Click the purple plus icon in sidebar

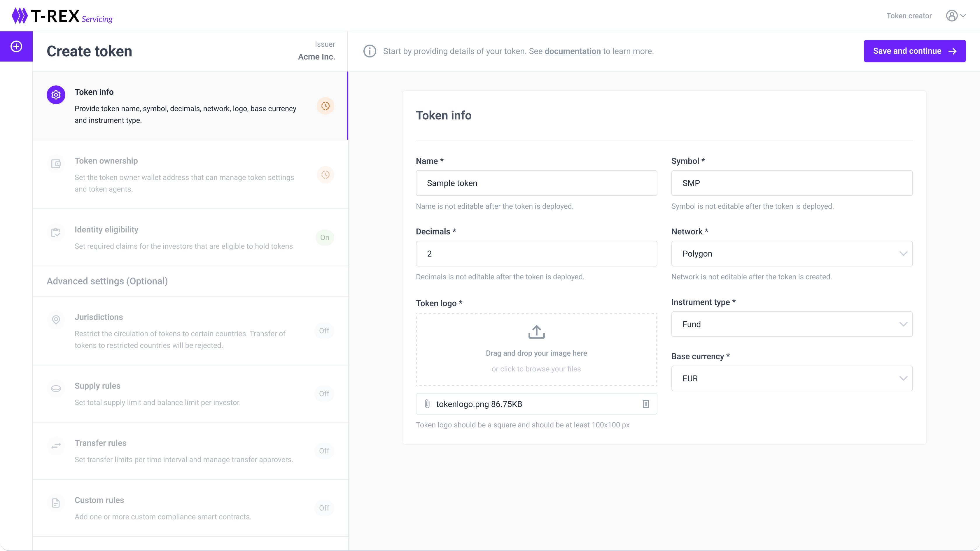pos(16,46)
